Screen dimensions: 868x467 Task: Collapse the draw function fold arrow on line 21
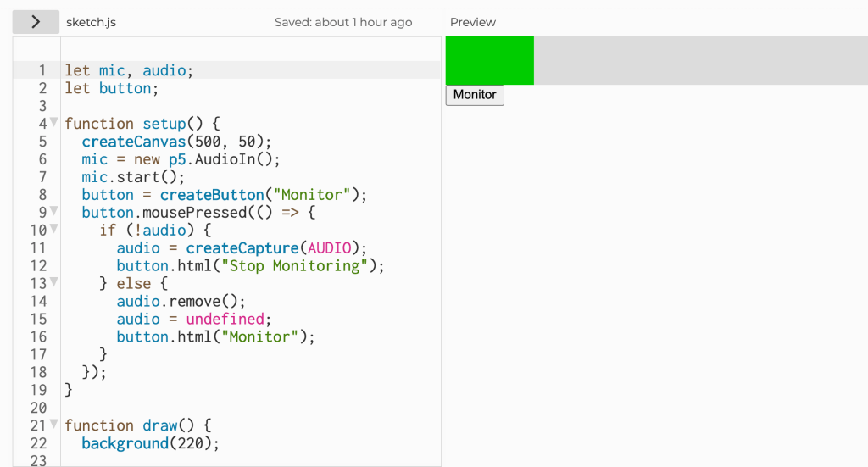tap(54, 425)
